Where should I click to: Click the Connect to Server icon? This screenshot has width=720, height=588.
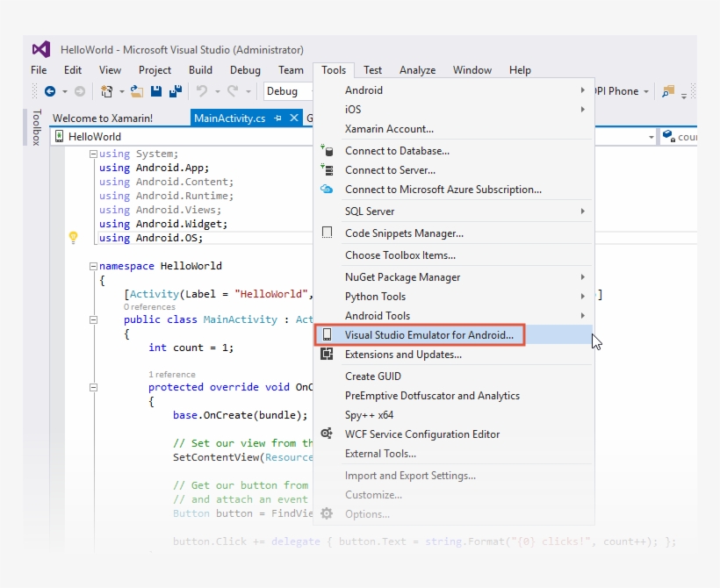point(327,169)
